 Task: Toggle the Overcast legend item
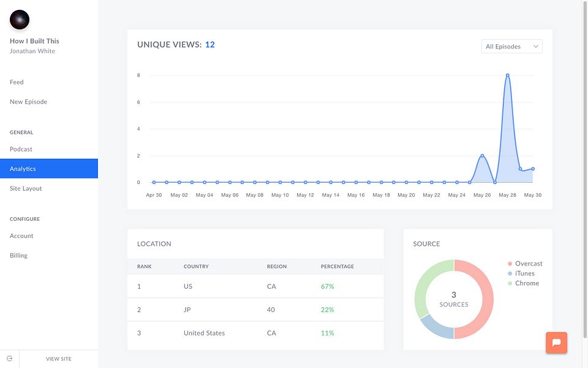coord(525,264)
